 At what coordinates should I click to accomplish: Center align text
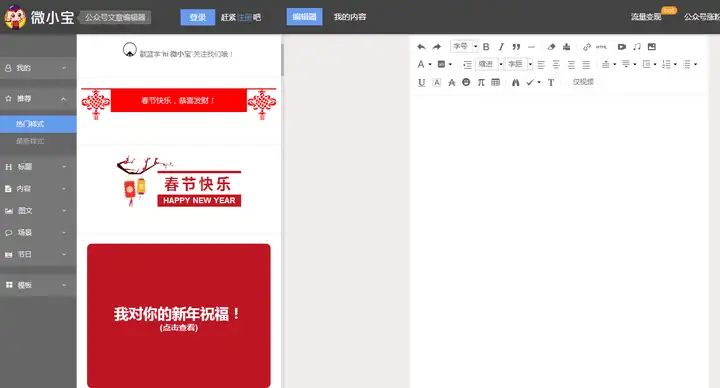click(556, 64)
